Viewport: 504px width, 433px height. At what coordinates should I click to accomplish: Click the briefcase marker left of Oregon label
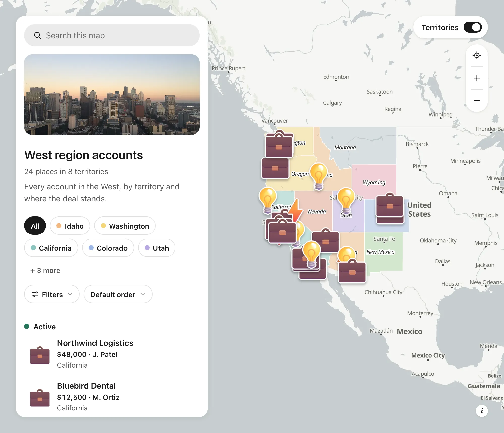275,168
